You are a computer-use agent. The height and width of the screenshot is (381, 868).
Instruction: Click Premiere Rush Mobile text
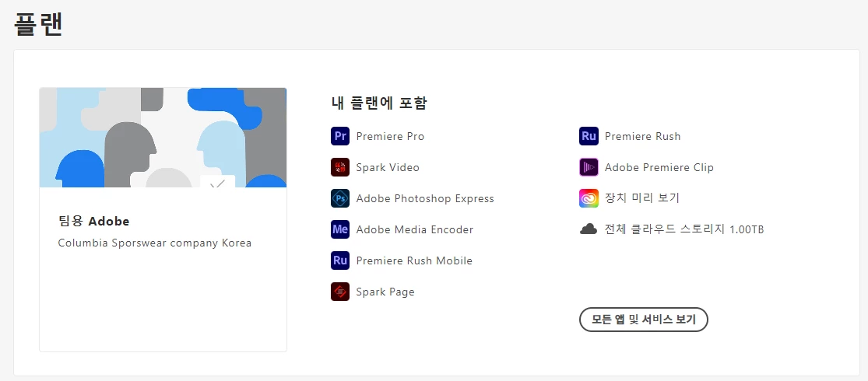point(414,260)
